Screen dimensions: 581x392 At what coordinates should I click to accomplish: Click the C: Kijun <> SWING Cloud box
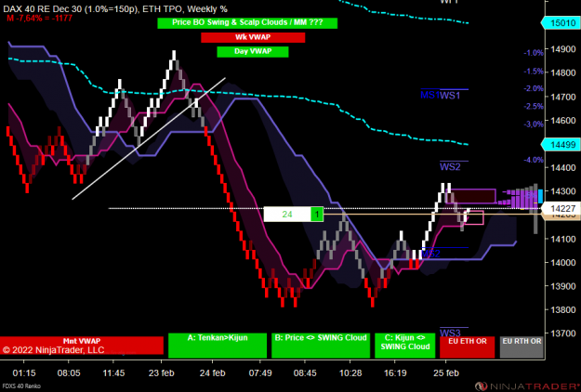click(x=404, y=346)
